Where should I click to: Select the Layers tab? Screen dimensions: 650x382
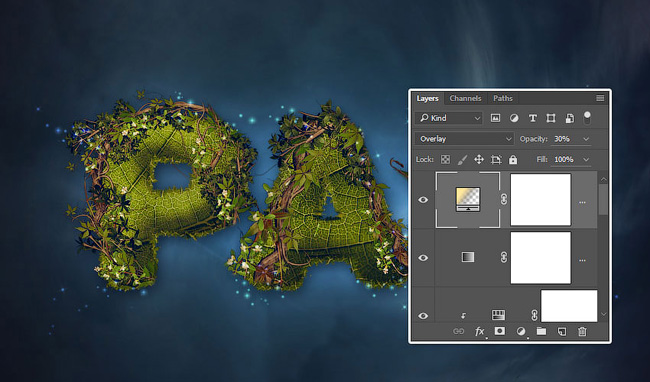point(427,98)
